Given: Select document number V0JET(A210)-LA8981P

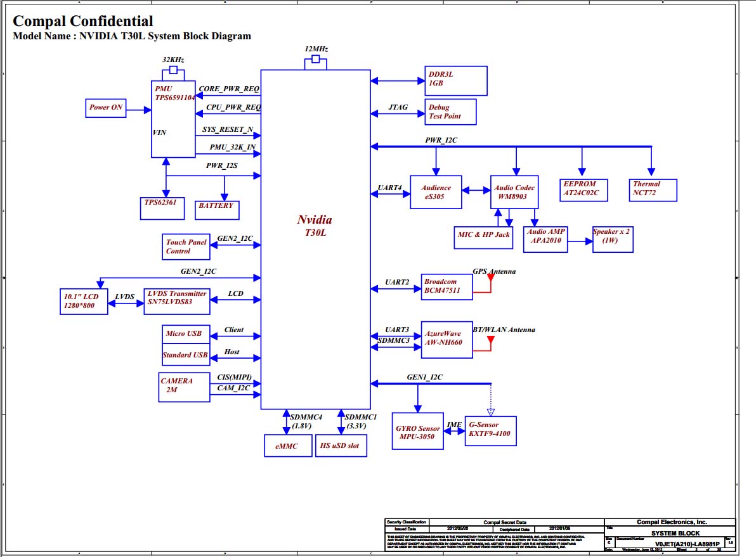Looking at the screenshot, I should pos(687,544).
